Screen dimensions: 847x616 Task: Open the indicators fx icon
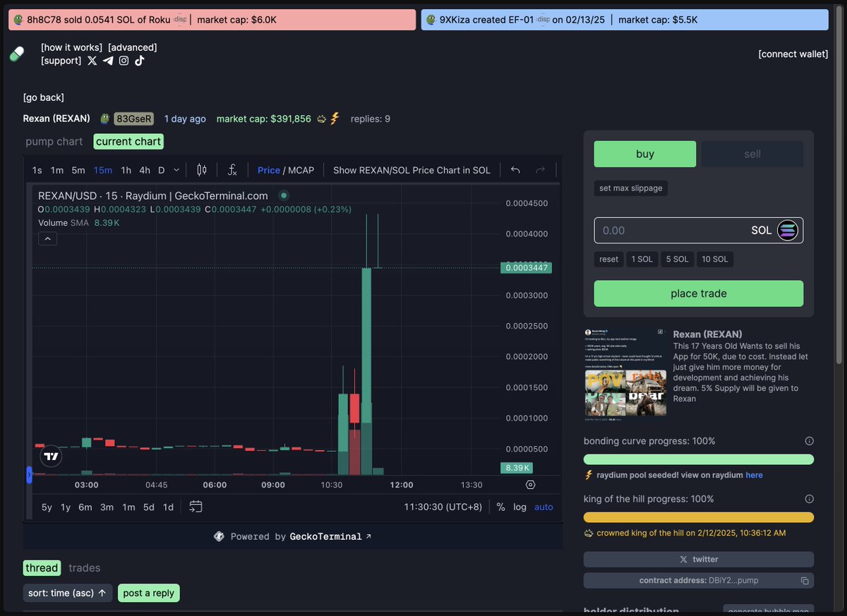(x=232, y=170)
